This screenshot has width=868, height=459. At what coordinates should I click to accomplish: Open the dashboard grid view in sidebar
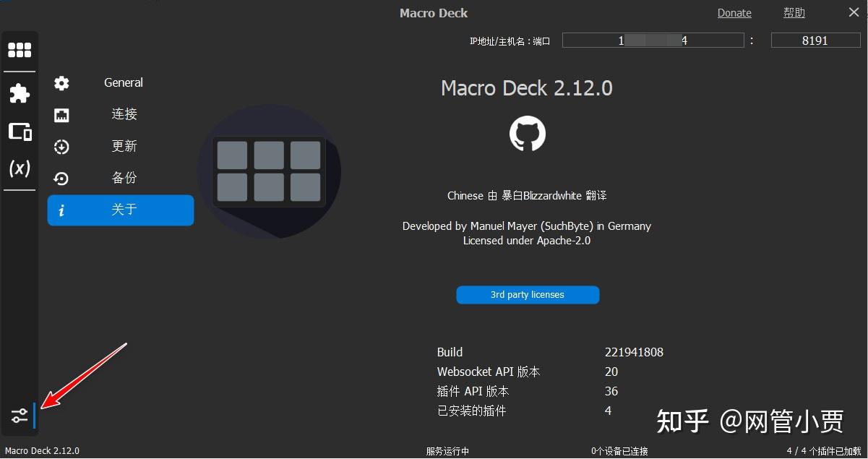click(20, 49)
